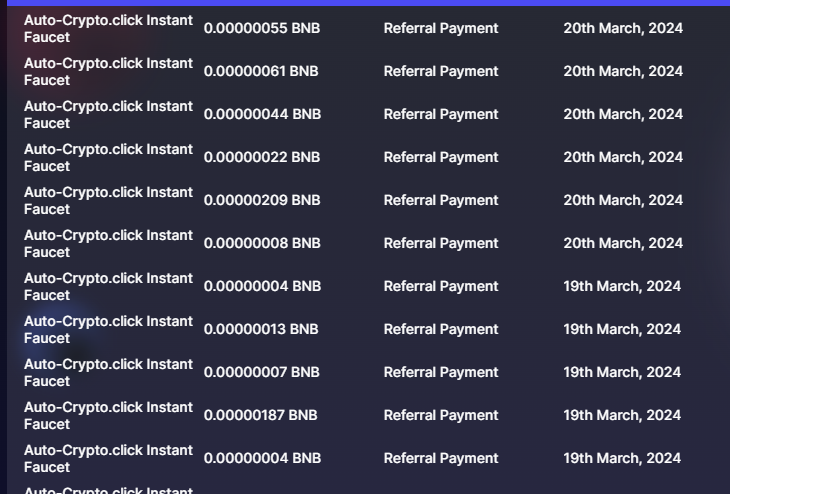
Task: Click Referral Payment in the 0.00000013 BNB row
Action: pyautogui.click(x=440, y=329)
